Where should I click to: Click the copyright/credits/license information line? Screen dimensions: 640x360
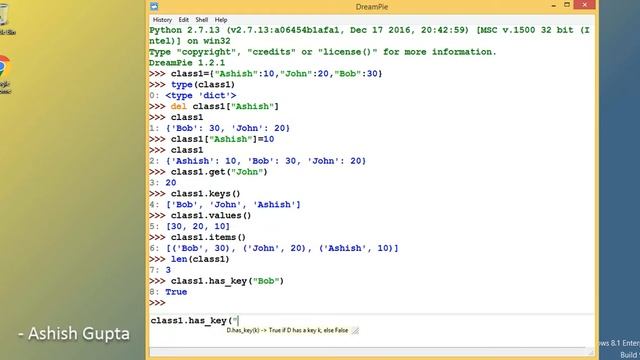point(322,52)
